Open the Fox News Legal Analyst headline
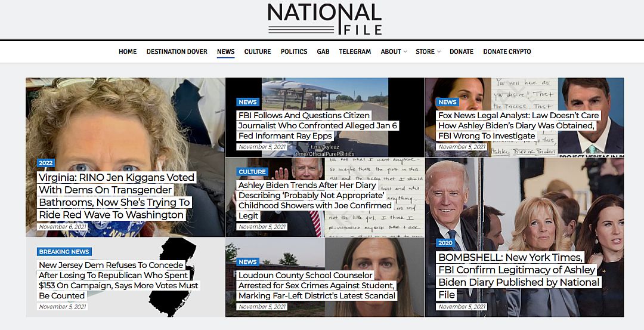Viewport: 644px width, 330px height. pos(519,125)
